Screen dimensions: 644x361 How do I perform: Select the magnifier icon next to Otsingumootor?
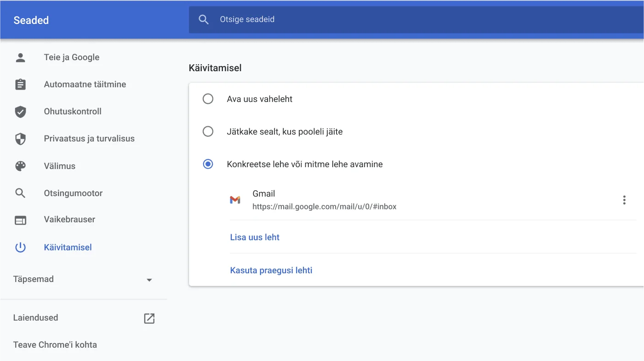coord(20,193)
